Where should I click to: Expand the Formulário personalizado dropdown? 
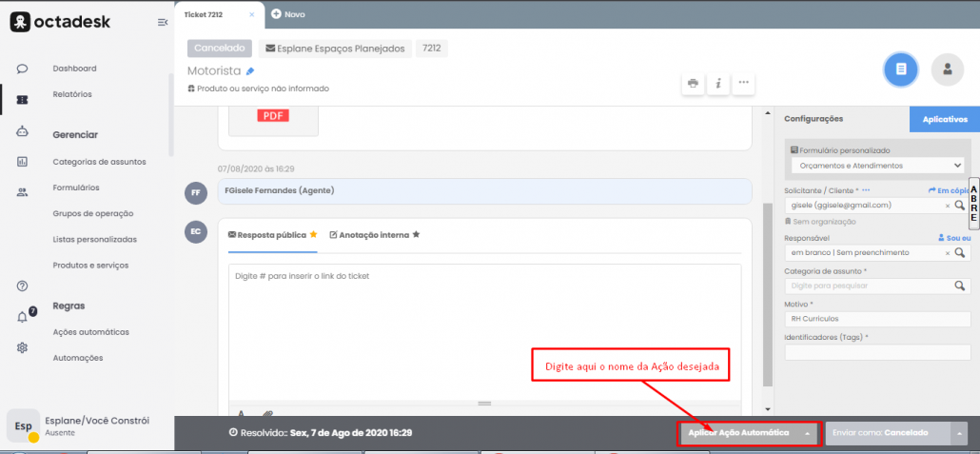[876, 166]
